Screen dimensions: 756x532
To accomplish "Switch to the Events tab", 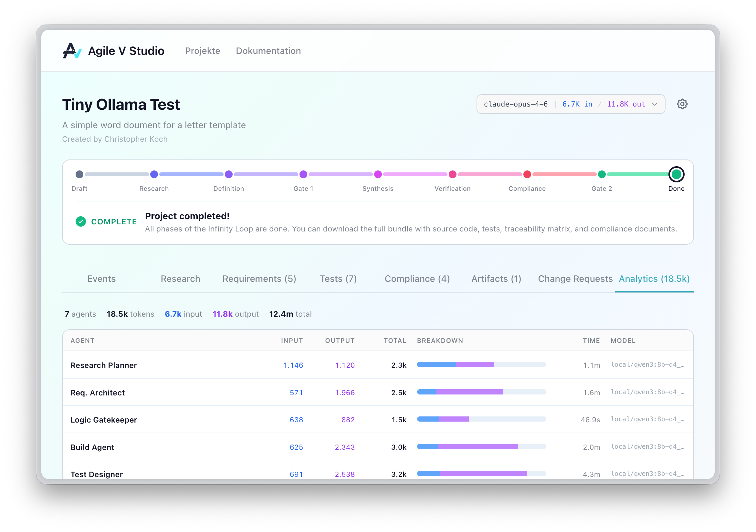I will point(101,279).
